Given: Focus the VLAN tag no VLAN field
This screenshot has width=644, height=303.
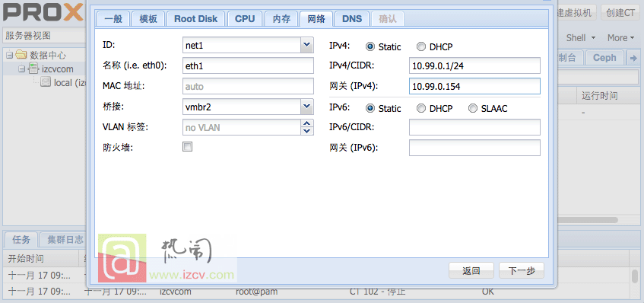Looking at the screenshot, I should point(242,127).
